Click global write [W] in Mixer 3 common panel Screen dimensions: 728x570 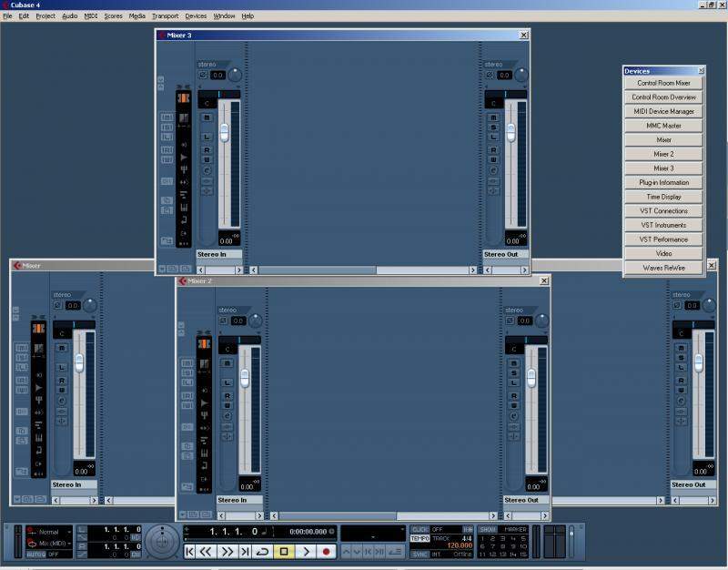167,160
